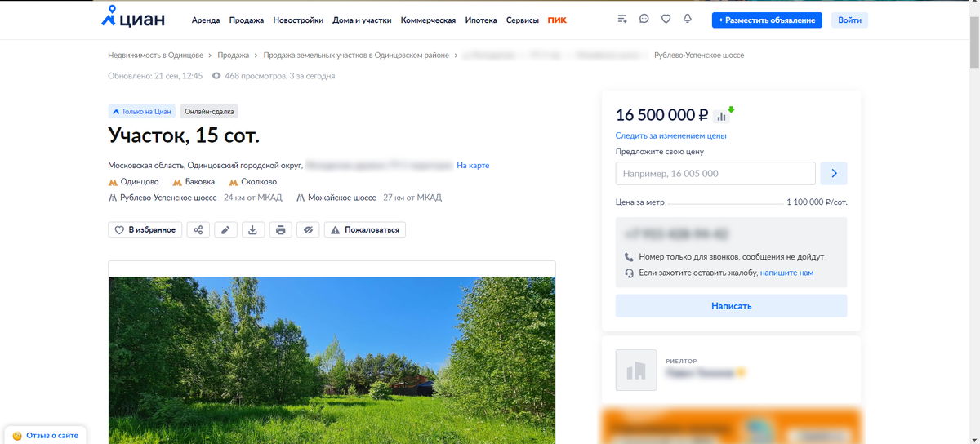Open the Аренда menu
This screenshot has width=980, height=444.
point(206,20)
